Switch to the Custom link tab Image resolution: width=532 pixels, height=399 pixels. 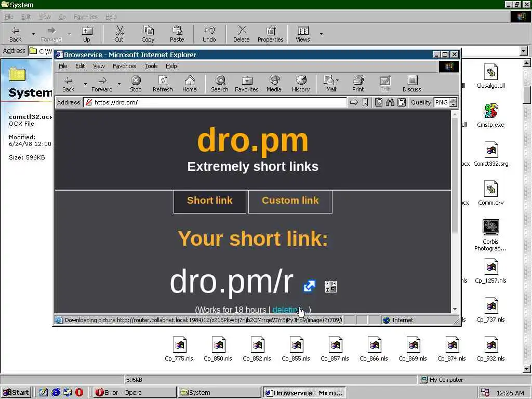(x=290, y=202)
